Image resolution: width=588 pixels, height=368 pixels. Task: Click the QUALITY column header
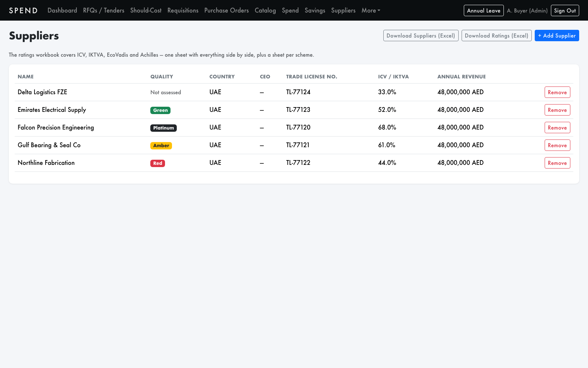click(162, 77)
